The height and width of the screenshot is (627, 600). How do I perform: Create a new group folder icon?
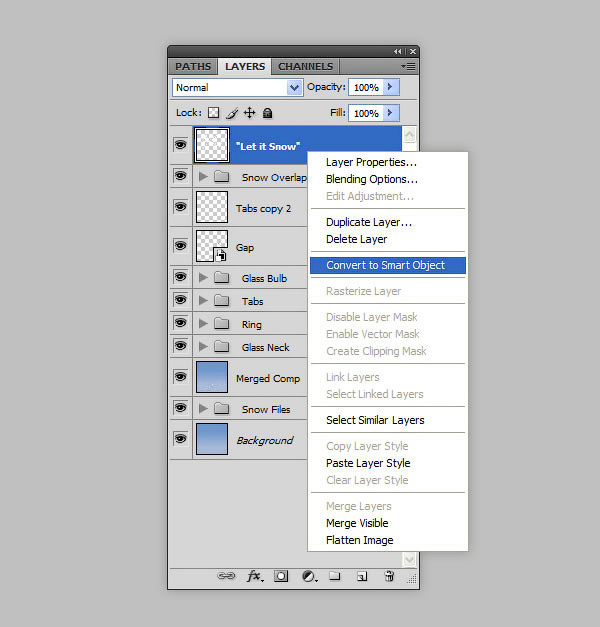(335, 575)
